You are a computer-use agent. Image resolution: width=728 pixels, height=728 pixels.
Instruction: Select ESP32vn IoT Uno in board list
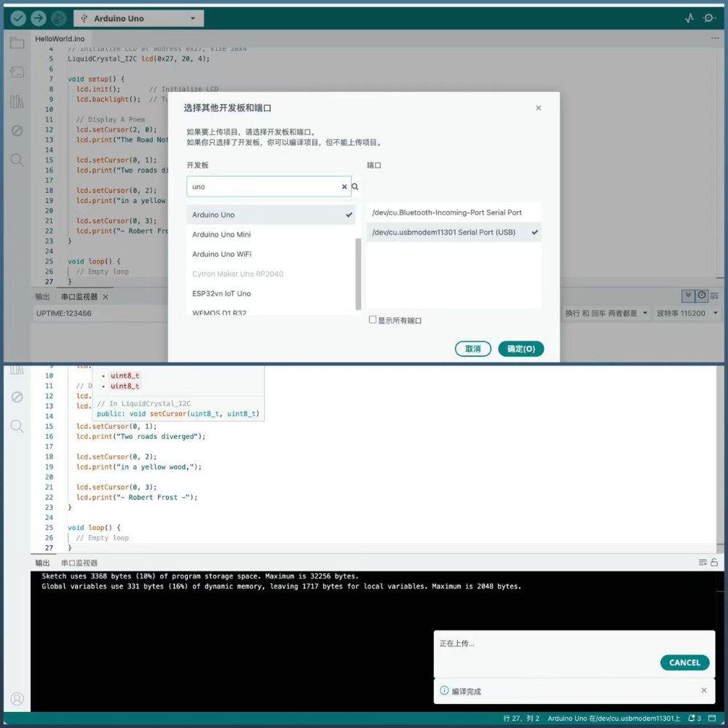point(271,293)
